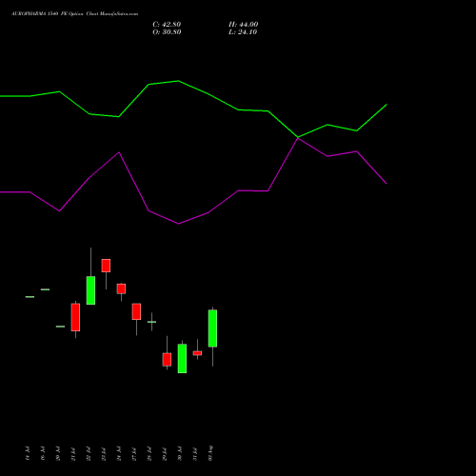Click the green candlestick for 22 Jul

coord(90,290)
